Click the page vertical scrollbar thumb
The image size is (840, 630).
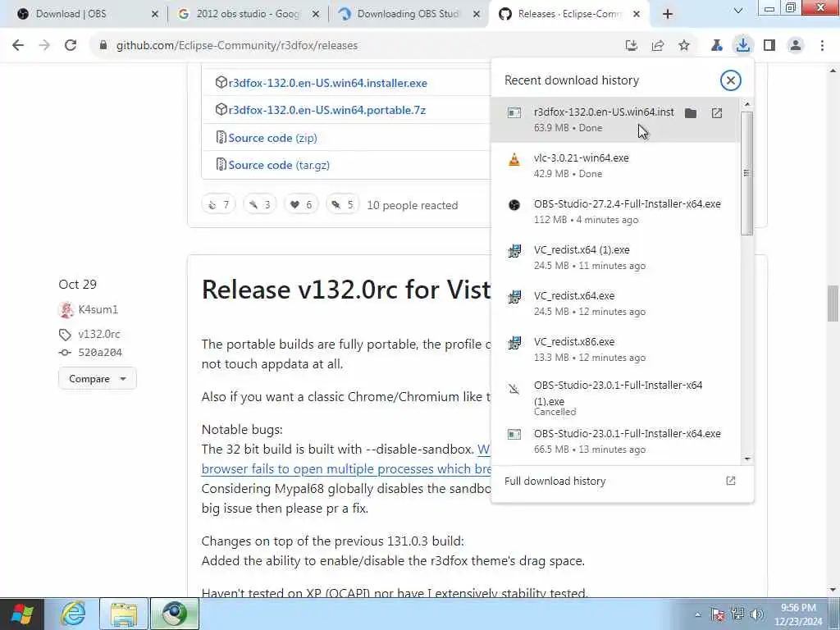(x=833, y=304)
